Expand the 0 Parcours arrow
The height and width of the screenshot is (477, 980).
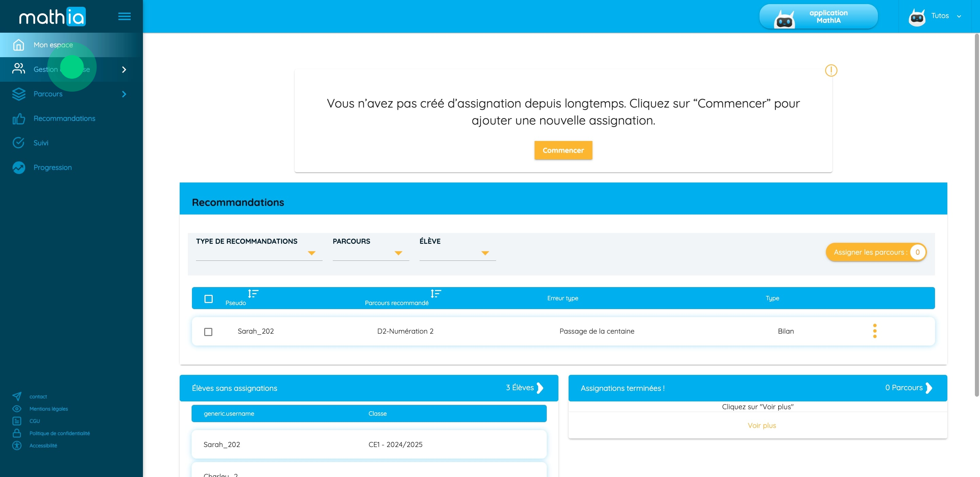click(x=929, y=388)
